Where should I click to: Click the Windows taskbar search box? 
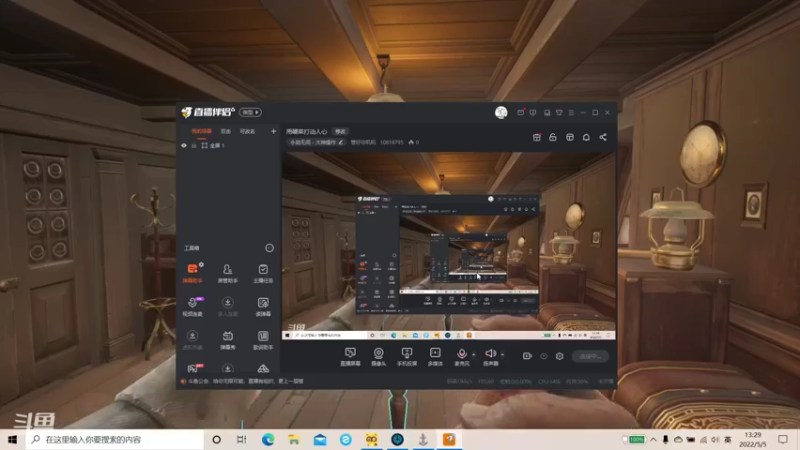click(115, 439)
